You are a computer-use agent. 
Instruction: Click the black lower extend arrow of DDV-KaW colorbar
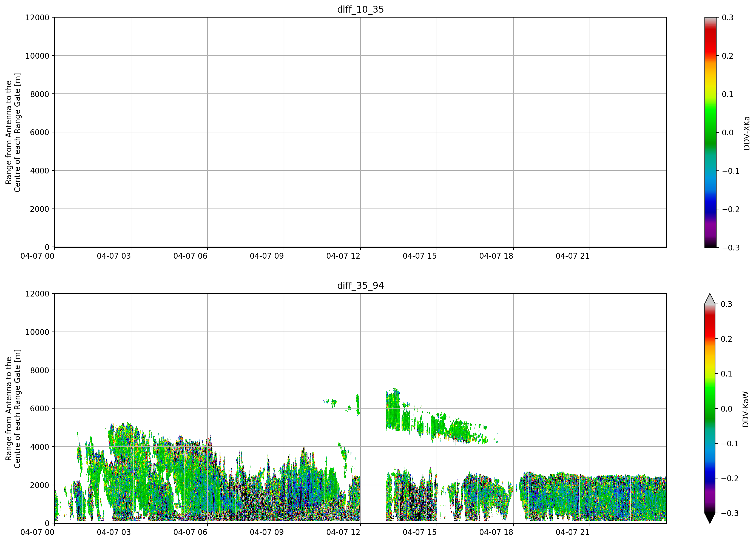[710, 518]
